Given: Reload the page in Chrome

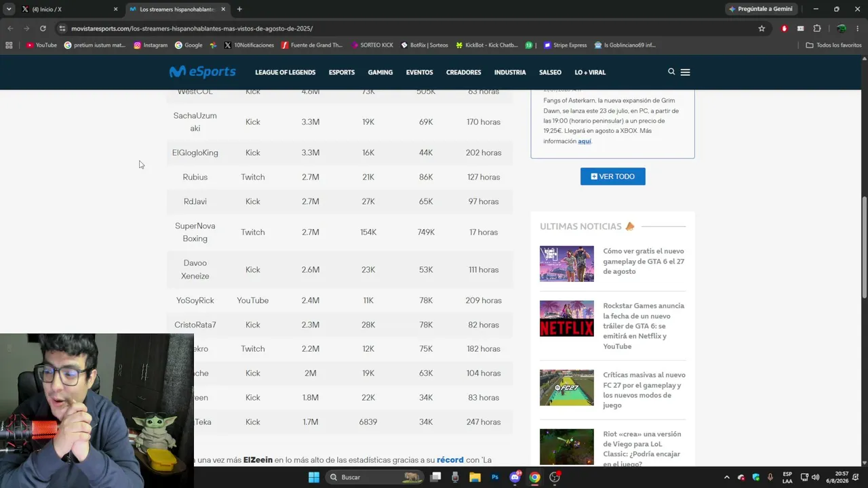Looking at the screenshot, I should [43, 28].
